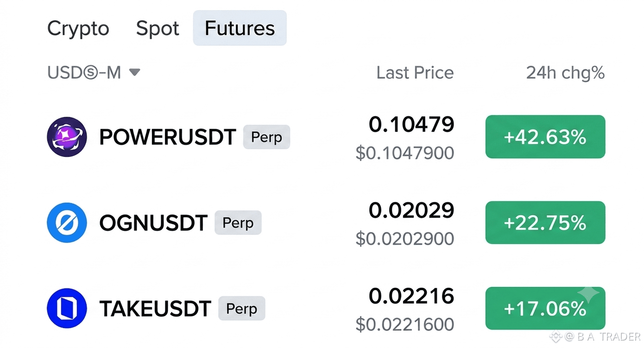The height and width of the screenshot is (348, 644).
Task: Sort by the Last Price column header
Action: click(415, 73)
